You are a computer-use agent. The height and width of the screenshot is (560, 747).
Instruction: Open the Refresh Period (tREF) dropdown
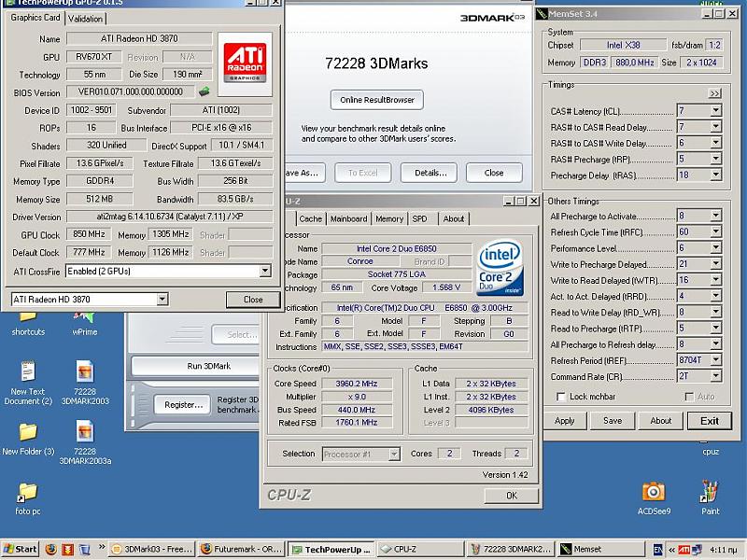[x=715, y=360]
